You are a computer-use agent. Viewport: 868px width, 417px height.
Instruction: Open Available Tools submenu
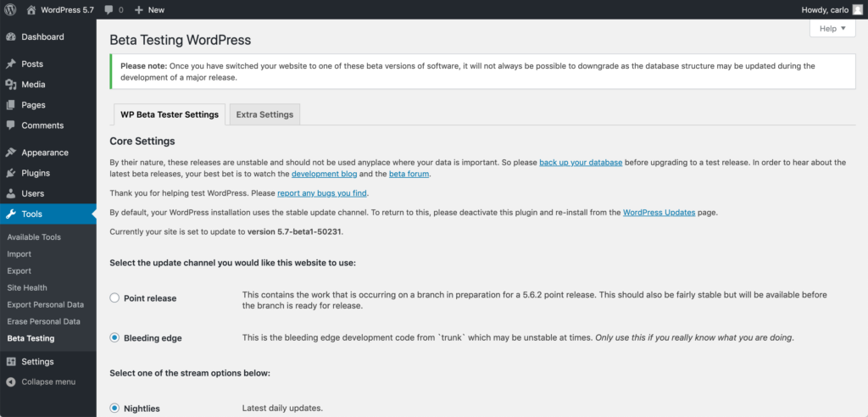point(34,237)
